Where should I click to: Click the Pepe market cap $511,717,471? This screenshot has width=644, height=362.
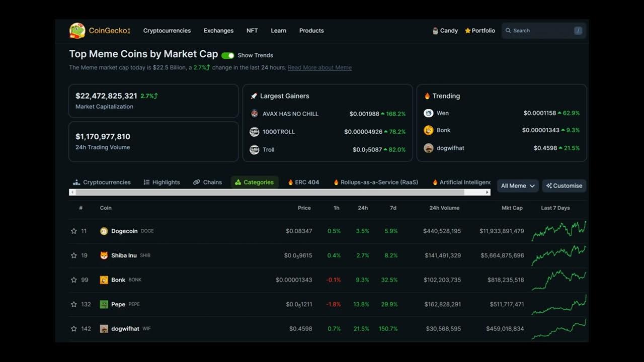507,304
